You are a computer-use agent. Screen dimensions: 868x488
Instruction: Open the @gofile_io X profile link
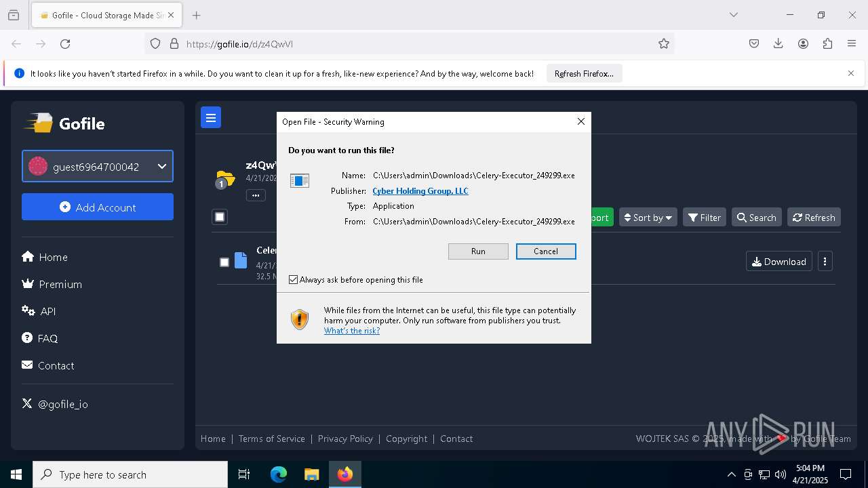click(55, 404)
